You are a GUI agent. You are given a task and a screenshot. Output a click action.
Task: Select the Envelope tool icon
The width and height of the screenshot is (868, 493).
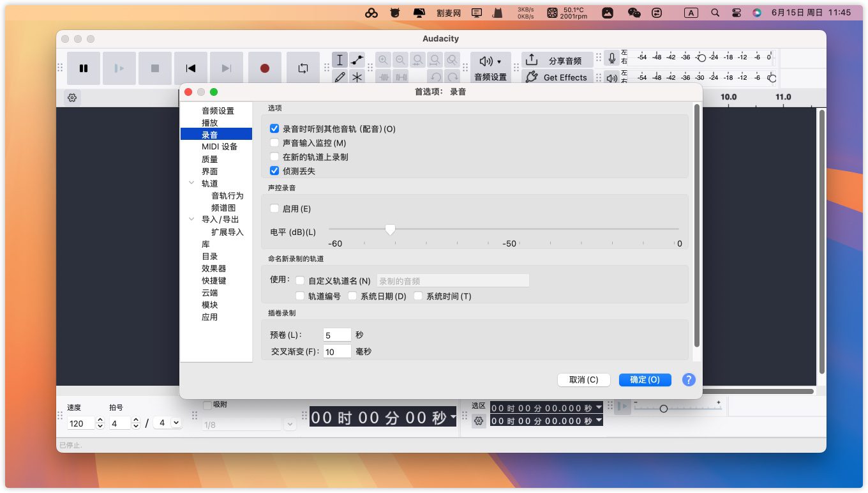(x=357, y=60)
